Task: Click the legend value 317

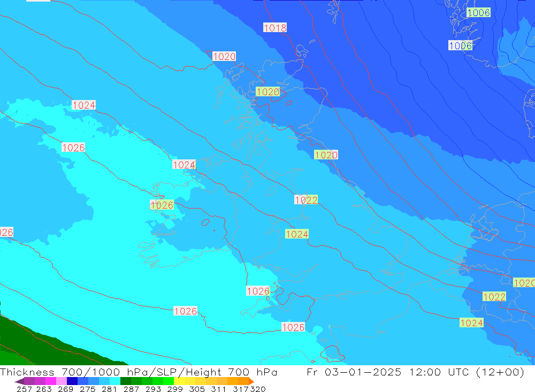Action: [241, 389]
